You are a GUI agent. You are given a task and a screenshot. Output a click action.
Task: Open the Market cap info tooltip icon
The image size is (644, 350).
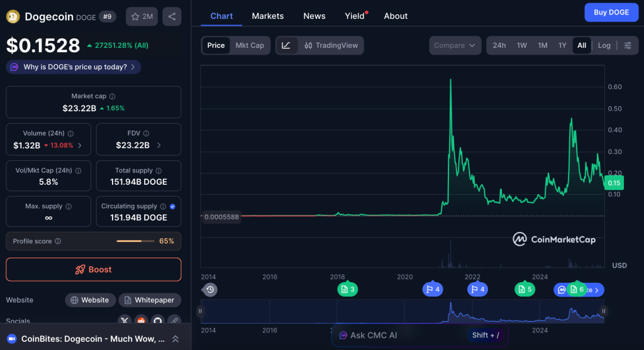click(x=112, y=96)
